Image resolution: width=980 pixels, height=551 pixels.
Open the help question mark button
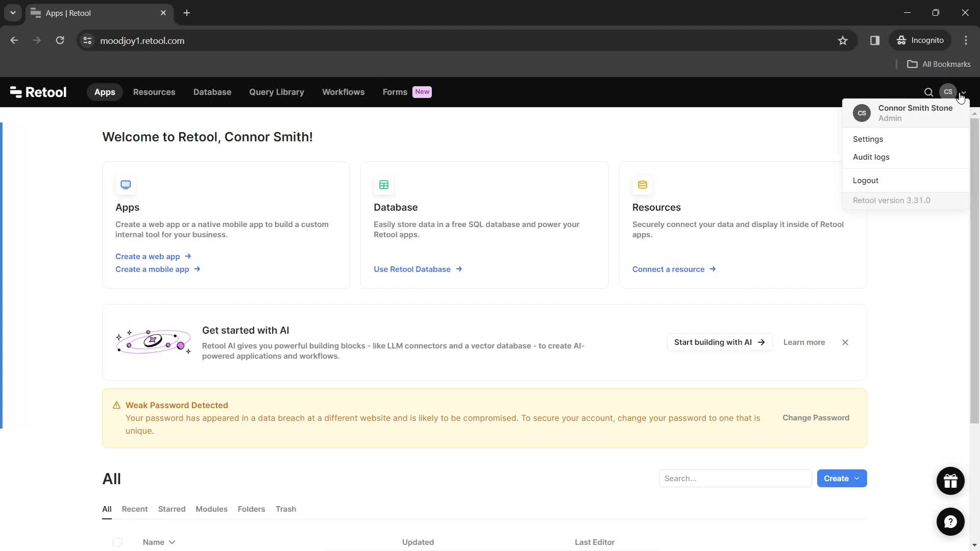(x=950, y=521)
